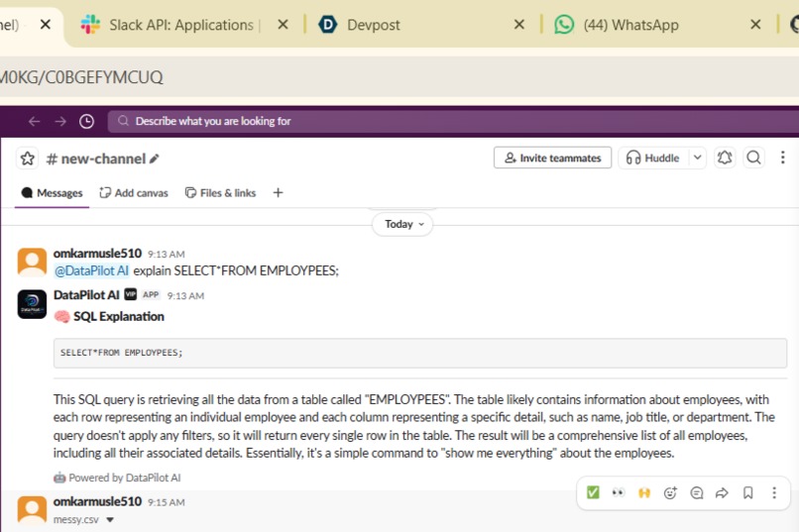Close the Devpost browser tab
799x532 pixels.
coord(519,25)
